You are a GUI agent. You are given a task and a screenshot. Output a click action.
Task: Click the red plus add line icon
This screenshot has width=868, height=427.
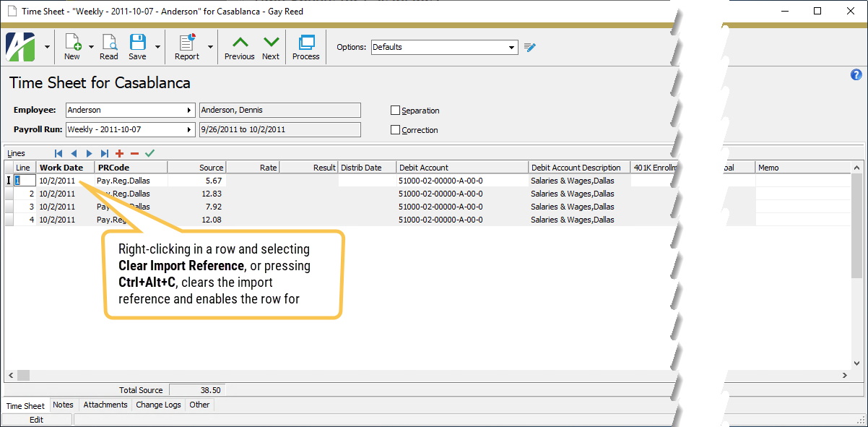[x=120, y=153]
